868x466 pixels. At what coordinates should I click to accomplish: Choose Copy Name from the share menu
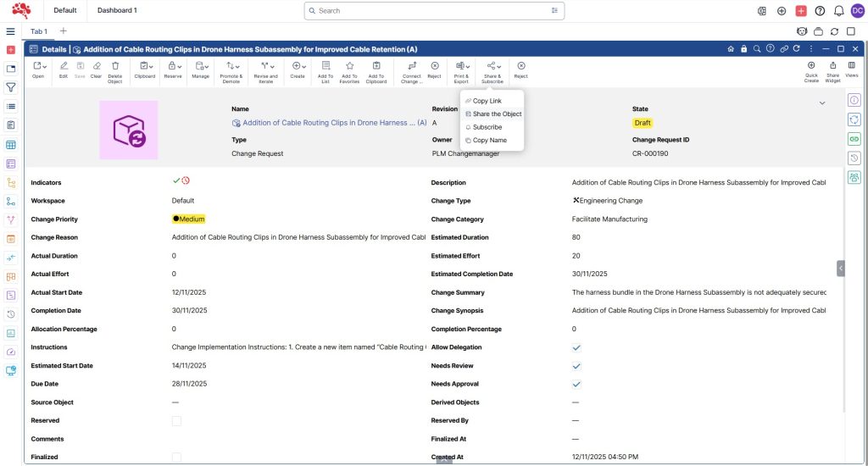point(492,141)
